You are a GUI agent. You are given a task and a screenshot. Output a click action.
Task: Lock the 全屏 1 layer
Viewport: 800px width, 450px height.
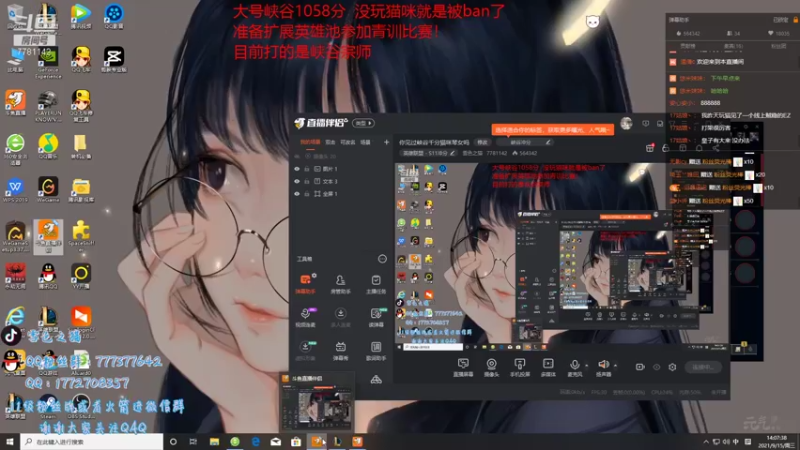click(x=307, y=194)
